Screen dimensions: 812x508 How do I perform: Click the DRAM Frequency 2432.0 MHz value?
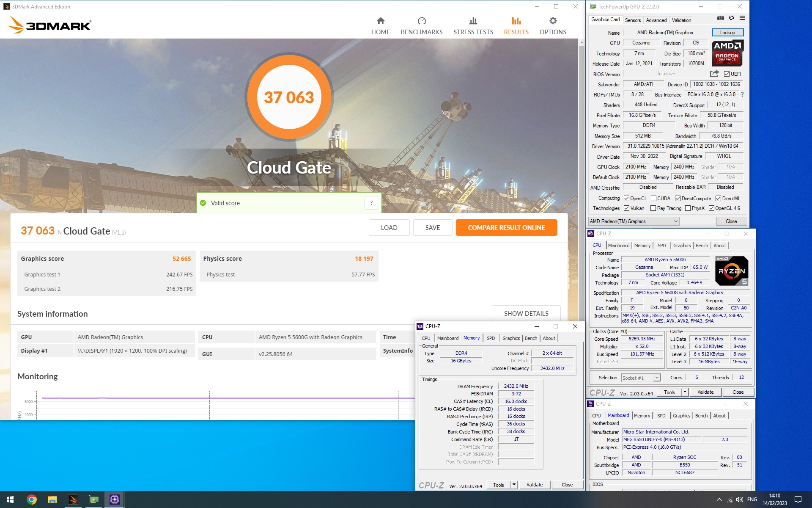coord(516,386)
